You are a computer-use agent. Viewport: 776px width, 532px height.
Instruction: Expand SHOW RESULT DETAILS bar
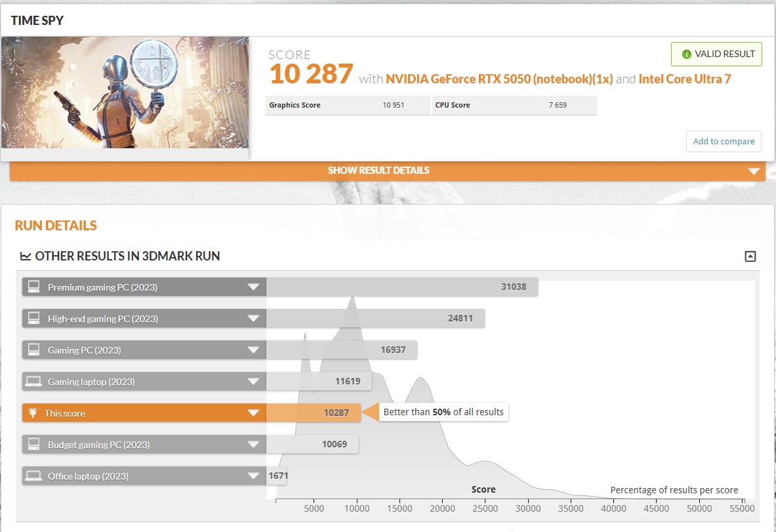coord(388,171)
